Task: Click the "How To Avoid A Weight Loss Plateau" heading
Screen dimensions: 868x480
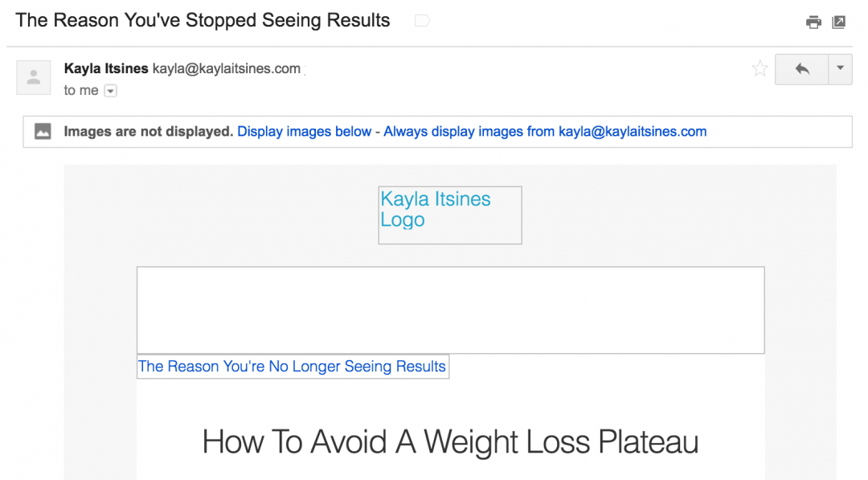Action: tap(450, 442)
